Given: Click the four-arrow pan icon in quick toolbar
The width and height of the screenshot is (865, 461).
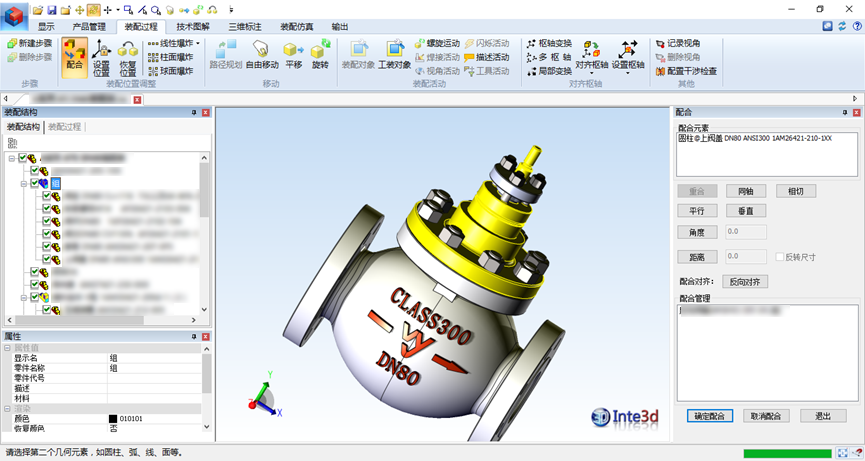Looking at the screenshot, I should click(x=79, y=10).
